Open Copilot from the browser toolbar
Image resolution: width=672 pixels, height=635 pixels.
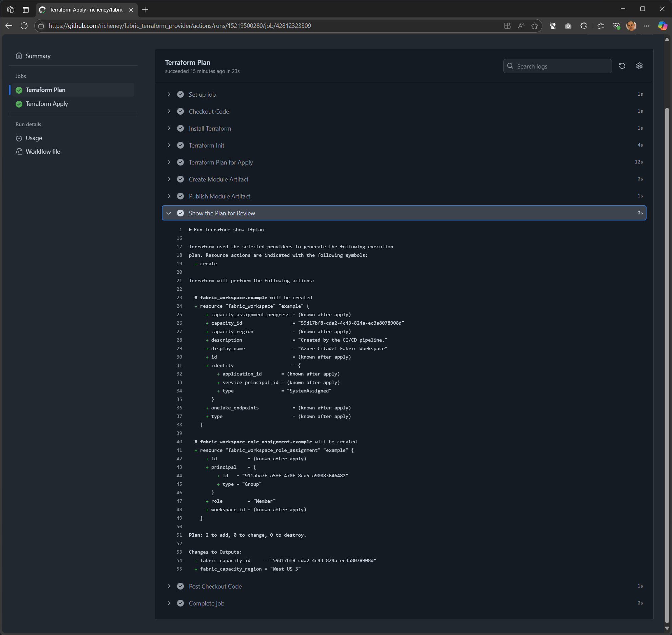(663, 25)
